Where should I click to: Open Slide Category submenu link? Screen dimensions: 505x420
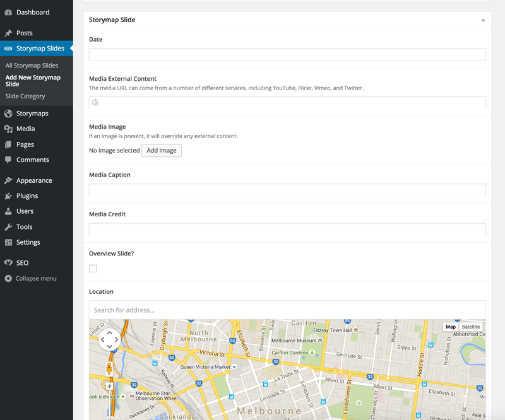25,96
